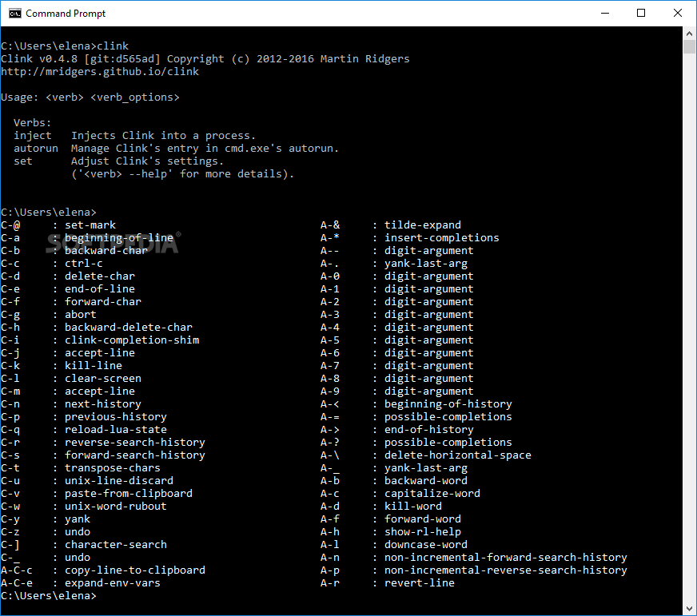Click 'transpose-chars' entry
Viewport: 697px width, 616px height.
click(x=113, y=468)
